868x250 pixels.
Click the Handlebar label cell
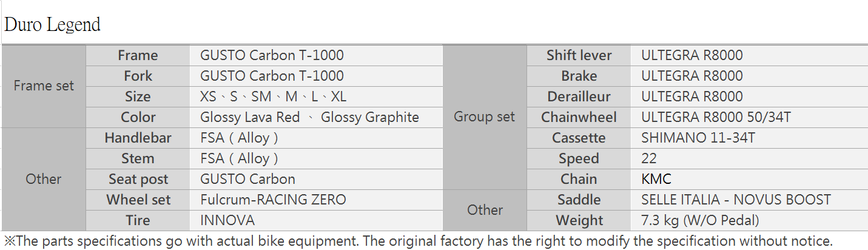pyautogui.click(x=138, y=138)
